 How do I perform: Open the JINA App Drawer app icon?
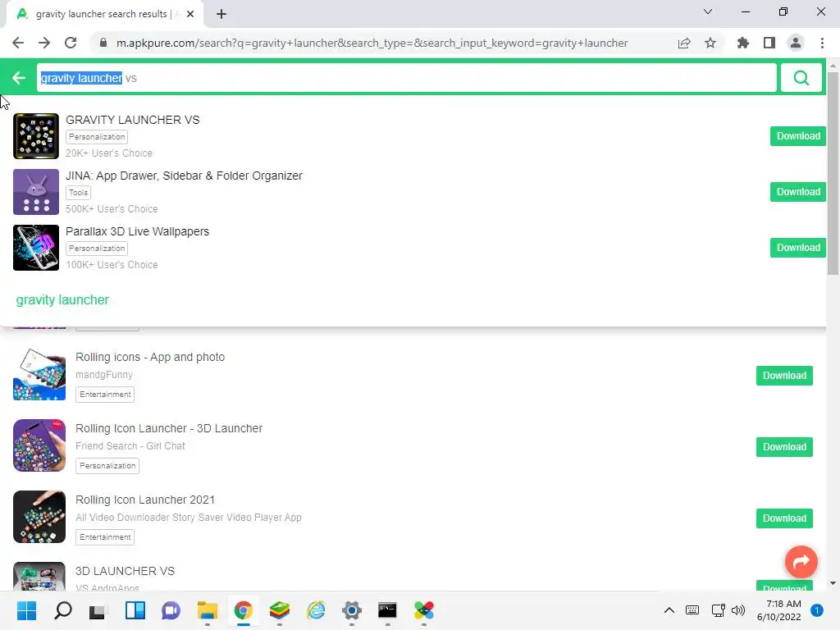pos(36,192)
